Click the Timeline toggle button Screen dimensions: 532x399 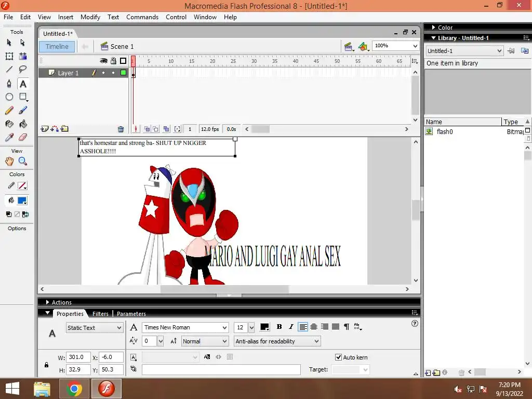(57, 46)
